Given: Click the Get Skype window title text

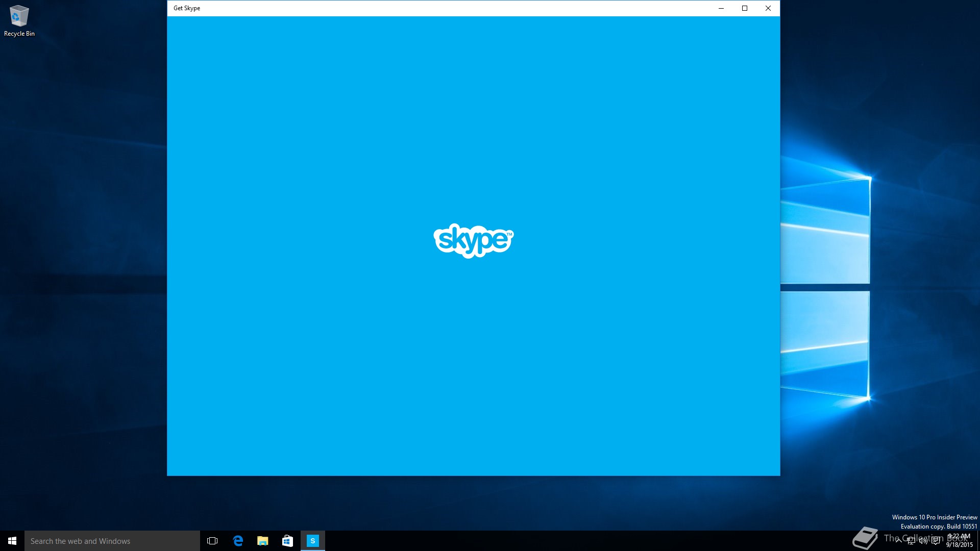Looking at the screenshot, I should pyautogui.click(x=187, y=8).
